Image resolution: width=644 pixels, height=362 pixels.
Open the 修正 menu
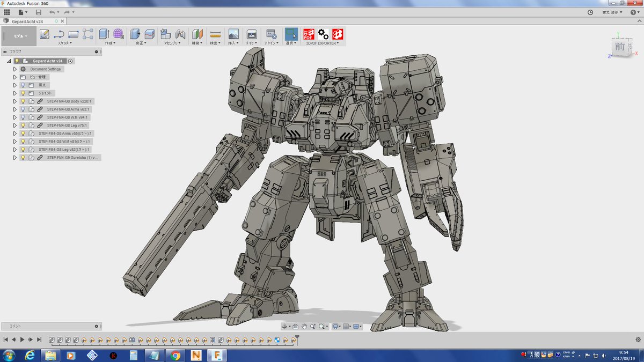pyautogui.click(x=142, y=43)
